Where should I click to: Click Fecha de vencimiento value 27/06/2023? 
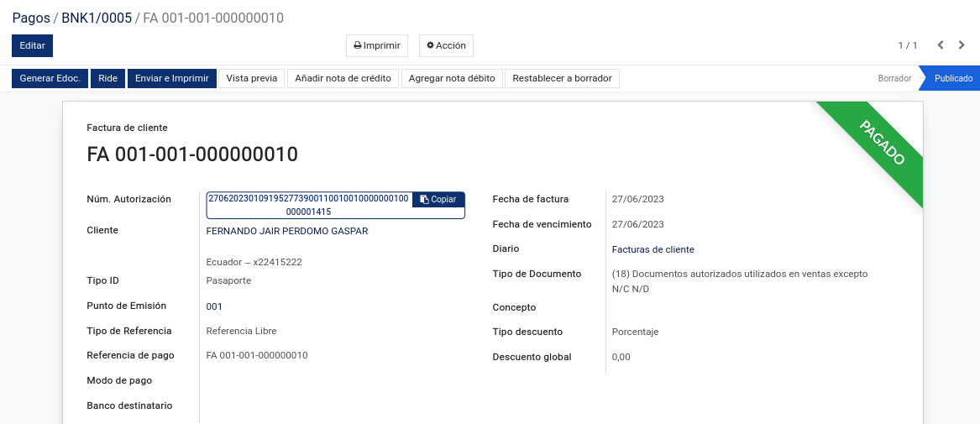(x=637, y=224)
